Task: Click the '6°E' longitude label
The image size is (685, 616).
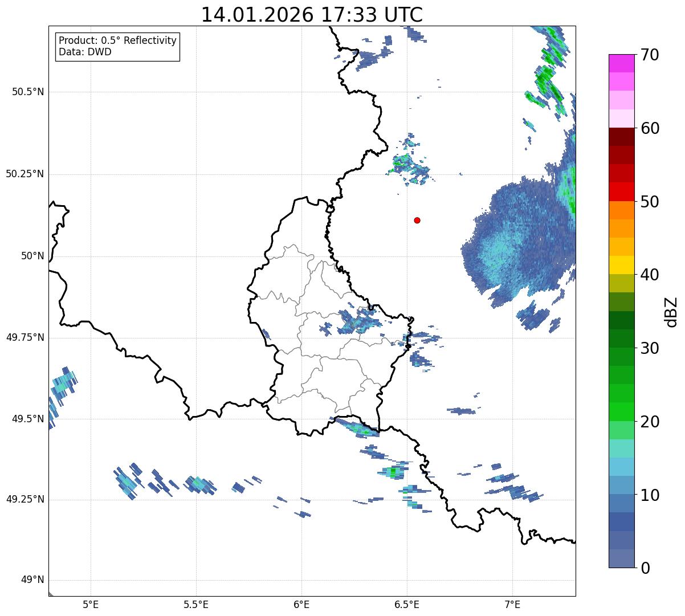Action: coord(301,604)
